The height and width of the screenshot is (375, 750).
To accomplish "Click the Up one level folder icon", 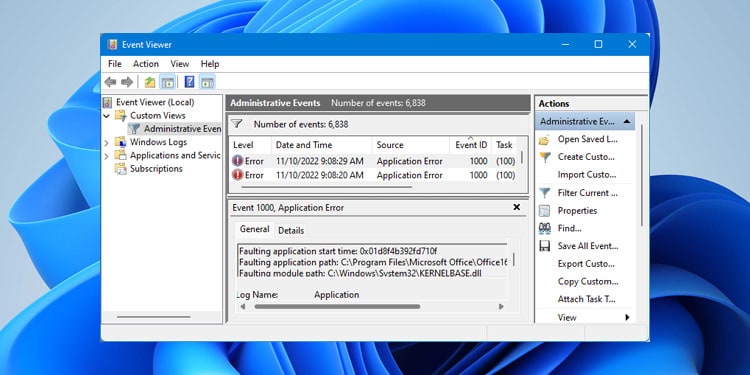I will click(x=150, y=82).
